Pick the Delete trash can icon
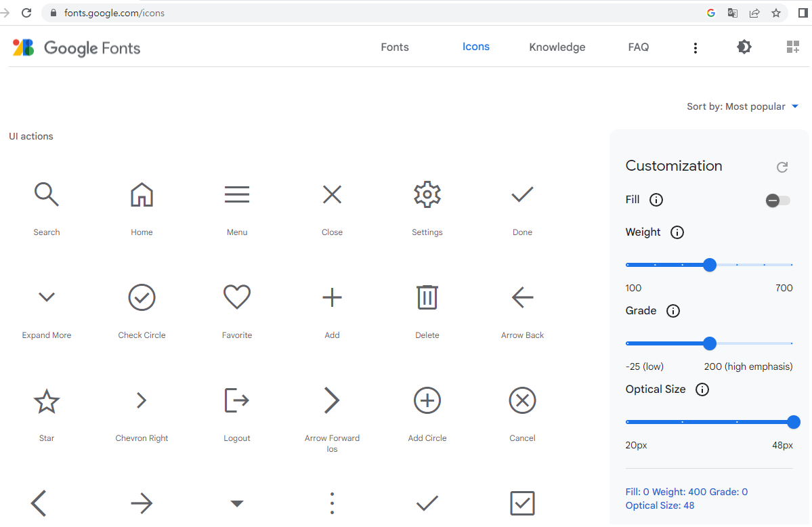 tap(427, 297)
